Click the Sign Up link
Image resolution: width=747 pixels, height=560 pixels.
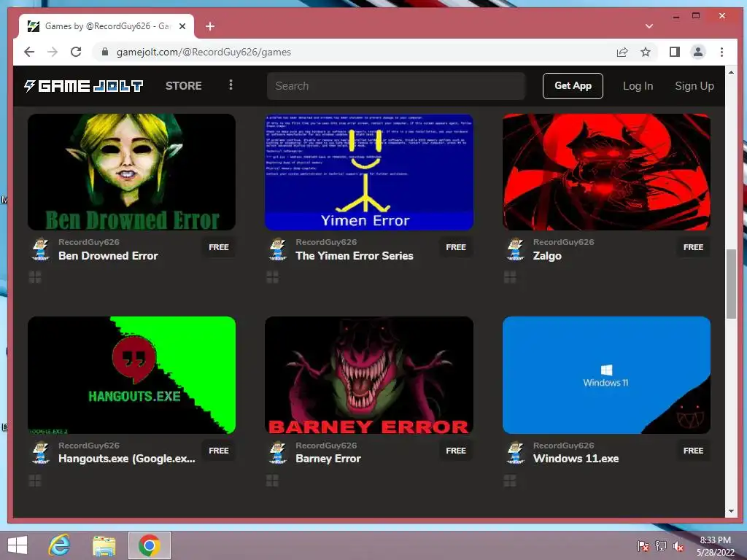[694, 86]
